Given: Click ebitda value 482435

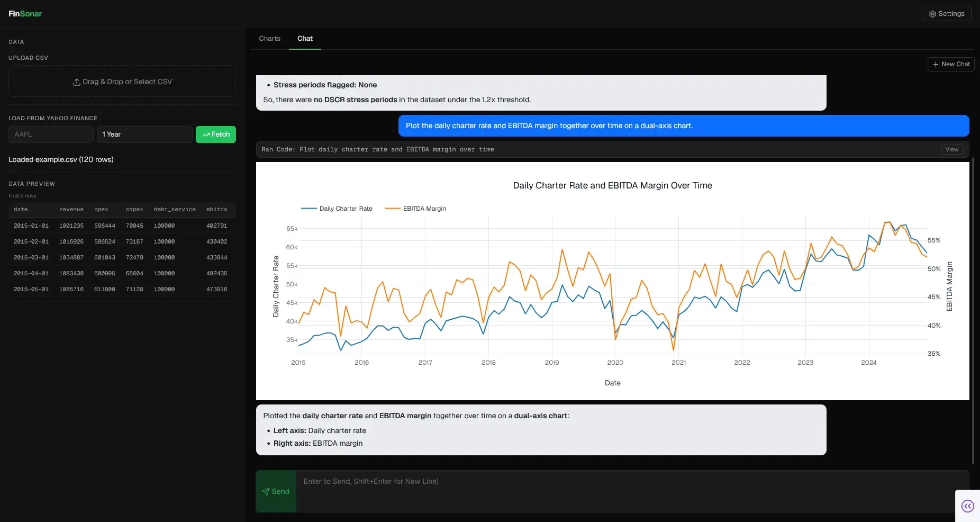Looking at the screenshot, I should click(217, 273).
